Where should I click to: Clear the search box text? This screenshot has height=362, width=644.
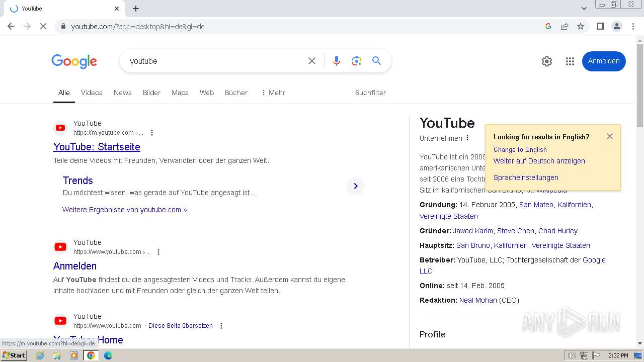pyautogui.click(x=312, y=61)
